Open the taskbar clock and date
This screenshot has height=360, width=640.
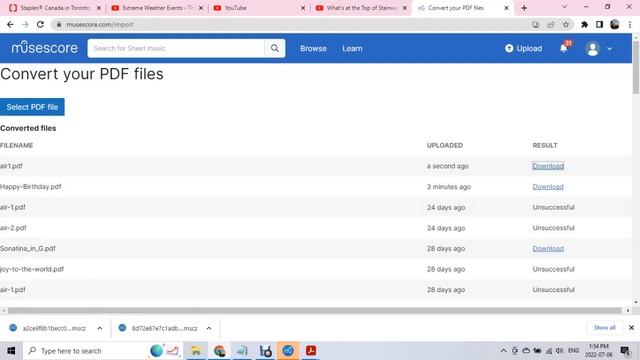(599, 351)
